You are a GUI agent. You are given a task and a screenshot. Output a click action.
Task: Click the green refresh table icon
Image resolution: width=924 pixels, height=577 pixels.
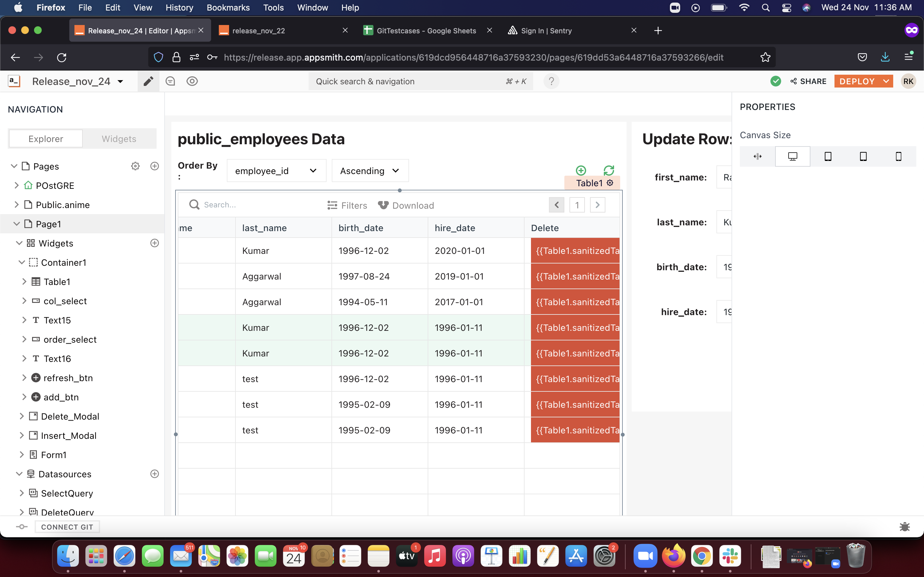click(609, 170)
